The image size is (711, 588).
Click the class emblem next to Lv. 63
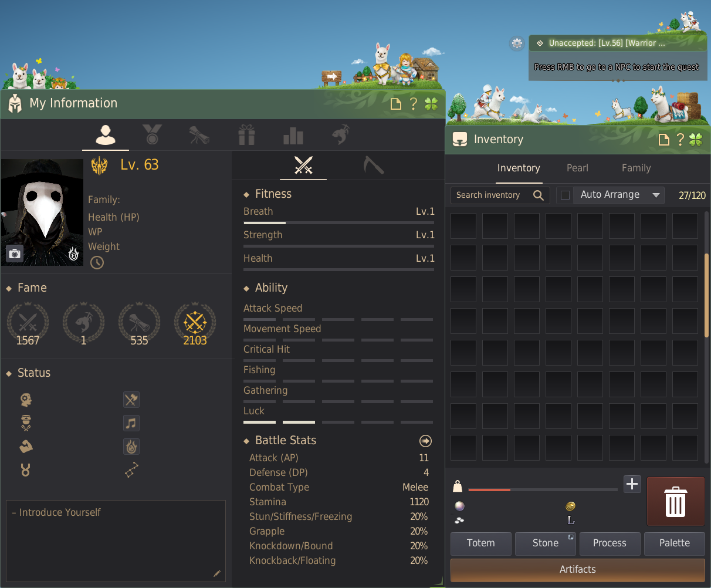[x=99, y=165]
